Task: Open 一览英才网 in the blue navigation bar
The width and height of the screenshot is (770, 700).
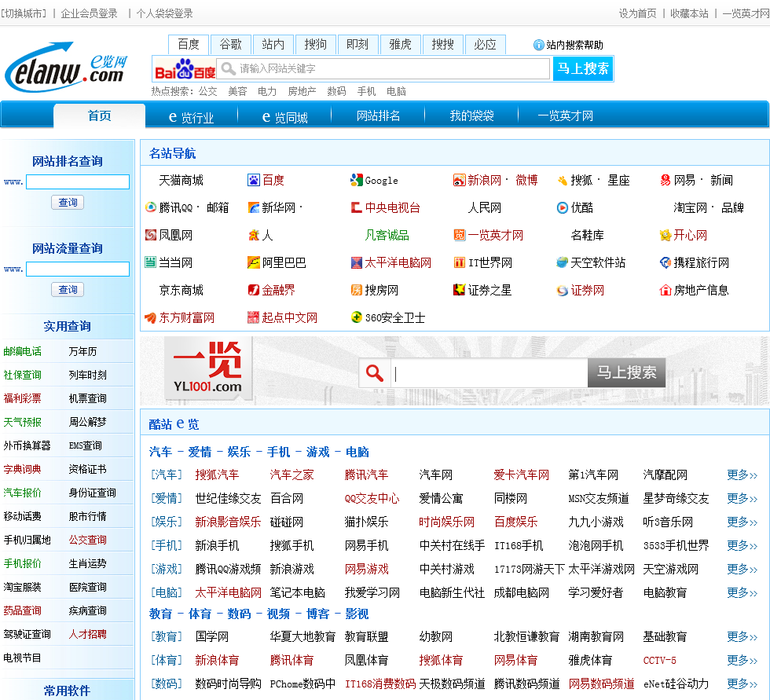Action: [565, 115]
